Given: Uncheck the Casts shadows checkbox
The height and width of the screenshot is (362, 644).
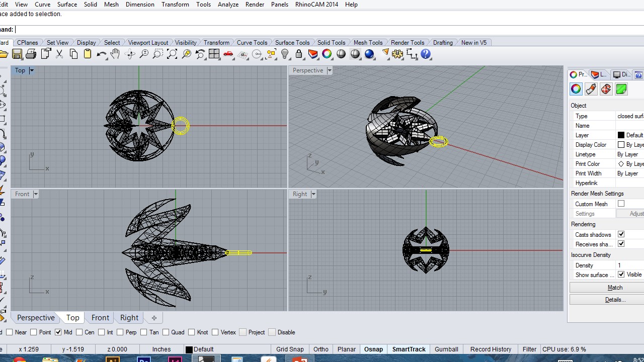Looking at the screenshot, I should click(x=621, y=234).
